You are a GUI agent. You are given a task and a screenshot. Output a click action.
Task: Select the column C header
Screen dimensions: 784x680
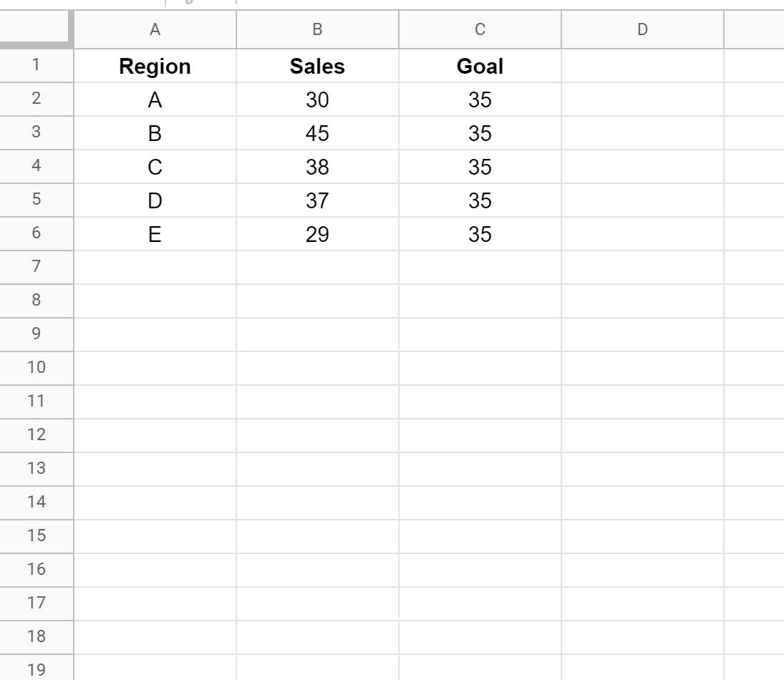click(480, 29)
